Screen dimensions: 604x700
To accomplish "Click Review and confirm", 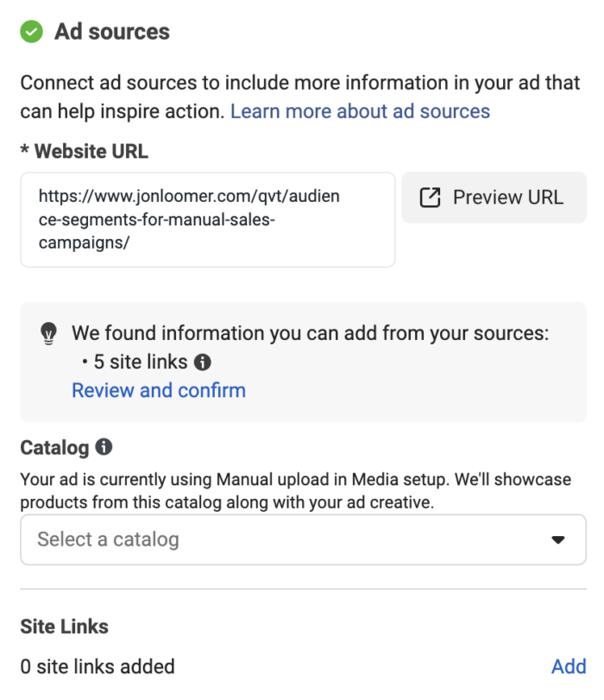I will pyautogui.click(x=158, y=390).
